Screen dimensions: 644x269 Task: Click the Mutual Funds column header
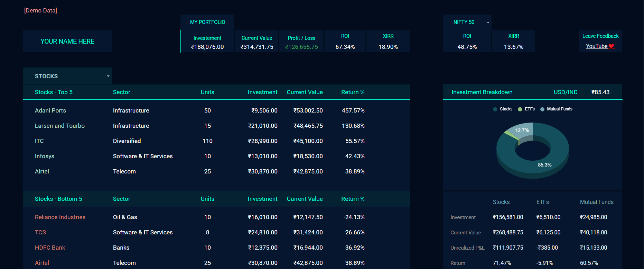point(597,202)
